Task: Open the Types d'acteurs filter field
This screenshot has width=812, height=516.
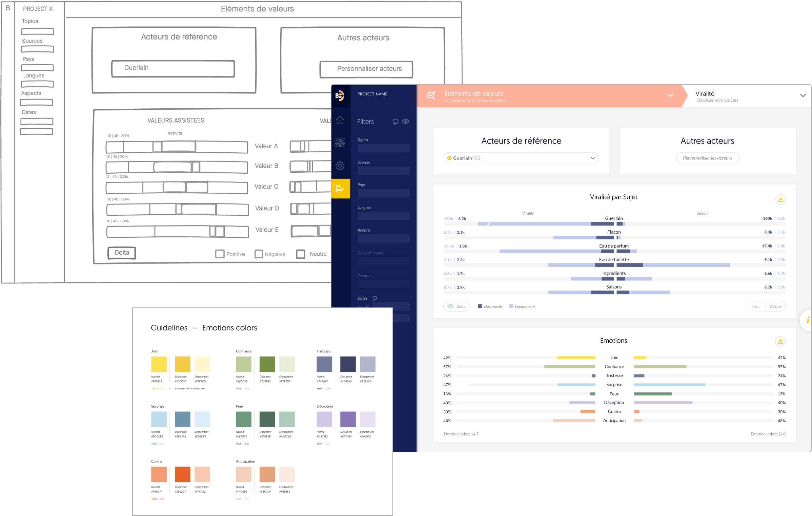Action: pos(383,261)
